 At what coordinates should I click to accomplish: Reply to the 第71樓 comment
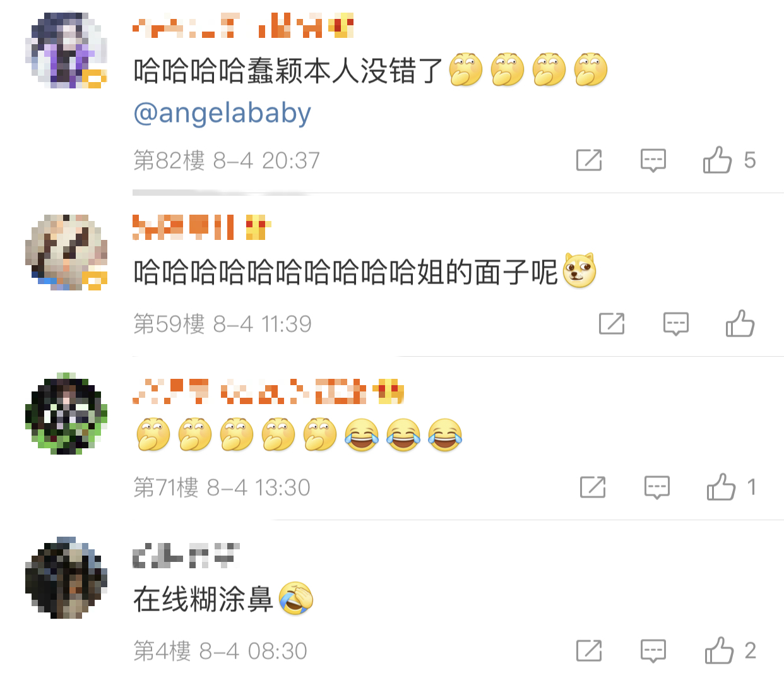tap(657, 487)
